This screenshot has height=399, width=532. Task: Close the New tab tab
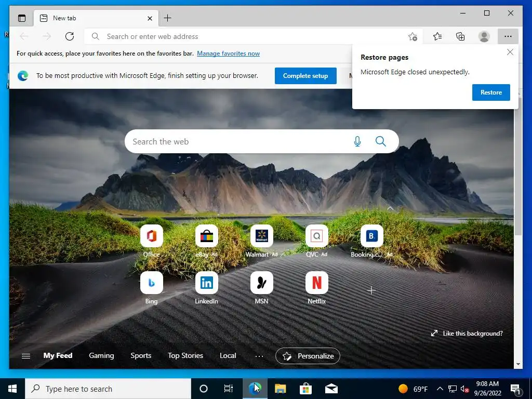(x=150, y=18)
